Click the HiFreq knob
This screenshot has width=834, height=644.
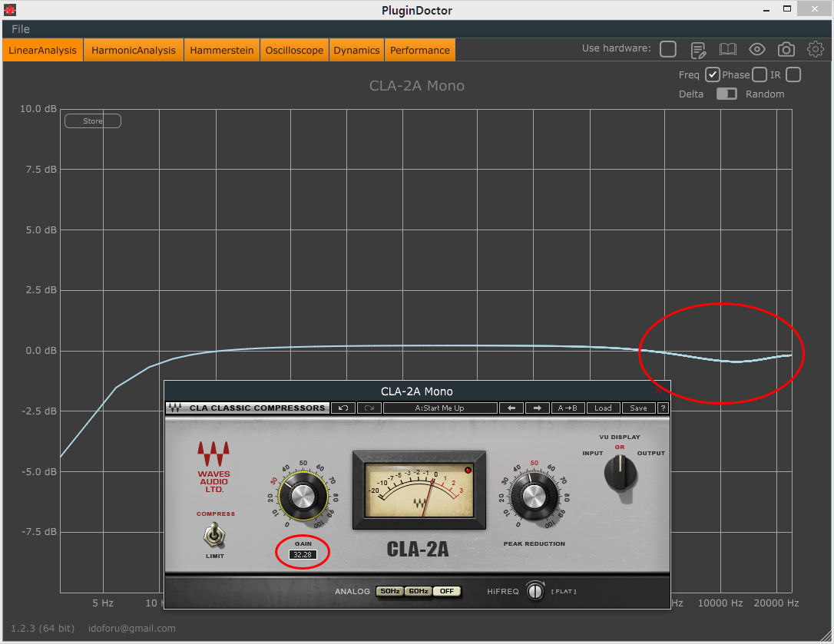coord(535,591)
